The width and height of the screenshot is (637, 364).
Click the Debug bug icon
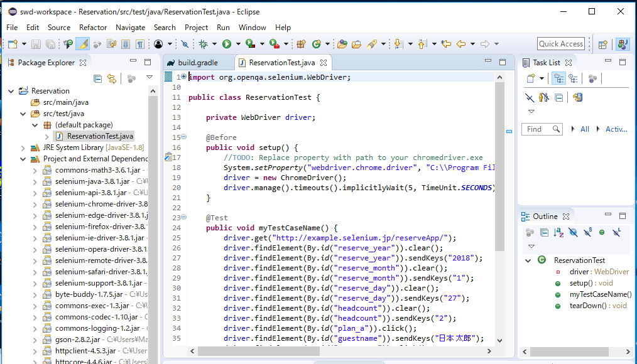[203, 44]
